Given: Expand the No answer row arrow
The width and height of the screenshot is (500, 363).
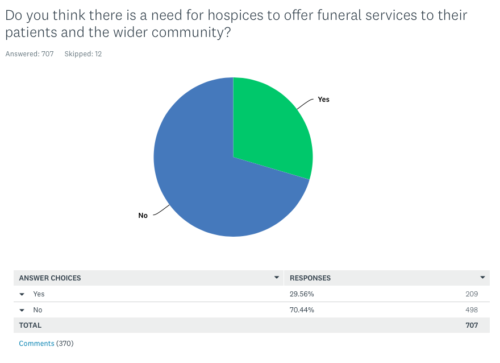Looking at the screenshot, I should [x=22, y=310].
